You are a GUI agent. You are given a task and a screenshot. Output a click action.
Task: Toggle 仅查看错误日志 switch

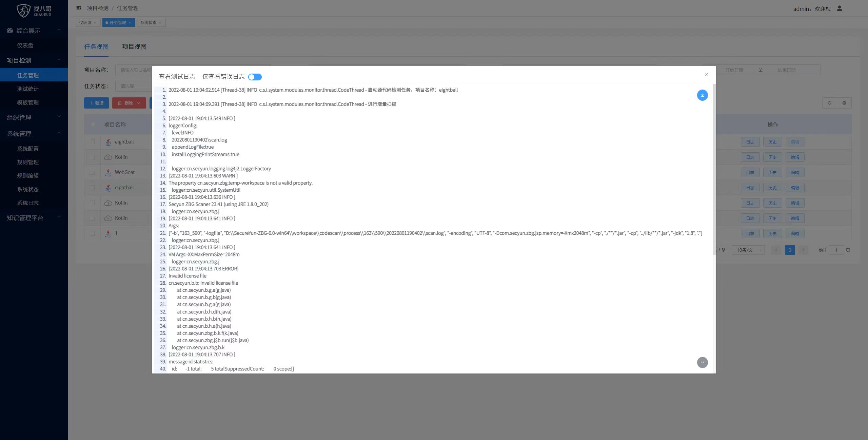click(x=256, y=76)
